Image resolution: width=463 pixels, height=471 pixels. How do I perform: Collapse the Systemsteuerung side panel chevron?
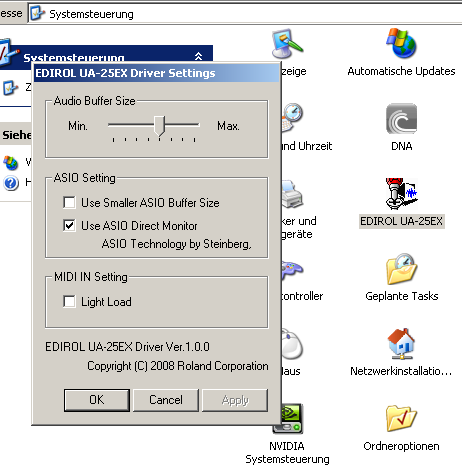(x=198, y=56)
